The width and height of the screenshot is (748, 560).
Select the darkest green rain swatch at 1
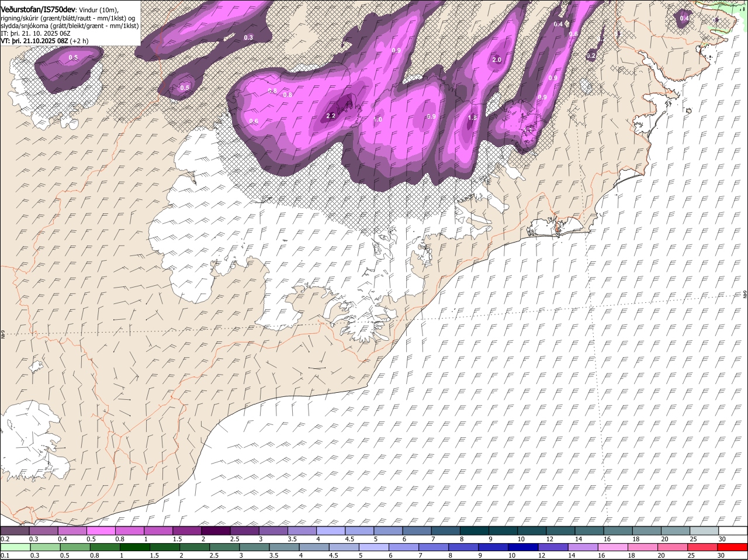pyautogui.click(x=135, y=547)
